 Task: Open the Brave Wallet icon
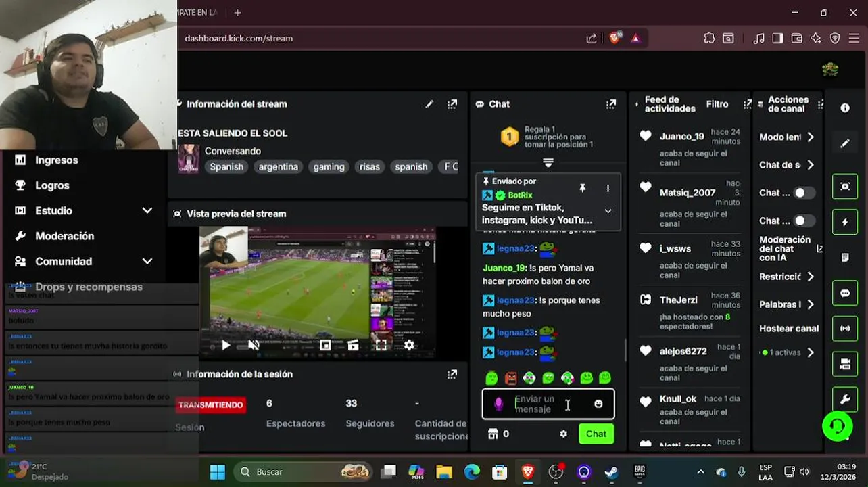[797, 39]
